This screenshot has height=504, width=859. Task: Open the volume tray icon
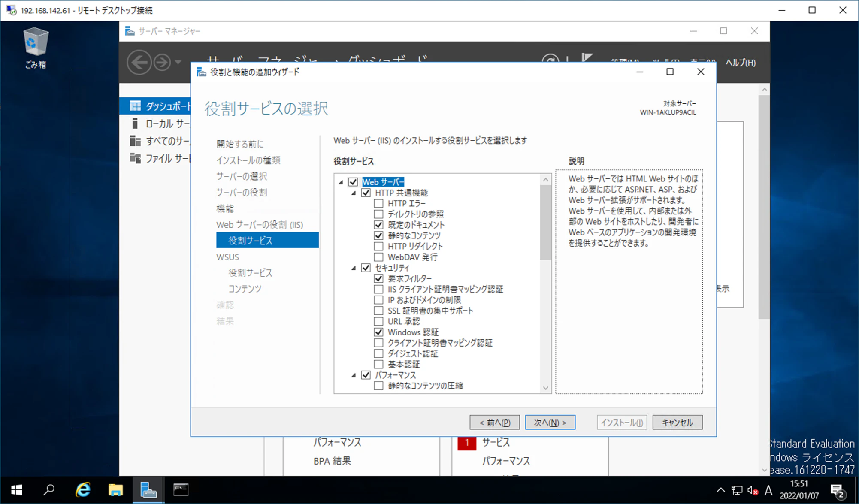click(753, 490)
